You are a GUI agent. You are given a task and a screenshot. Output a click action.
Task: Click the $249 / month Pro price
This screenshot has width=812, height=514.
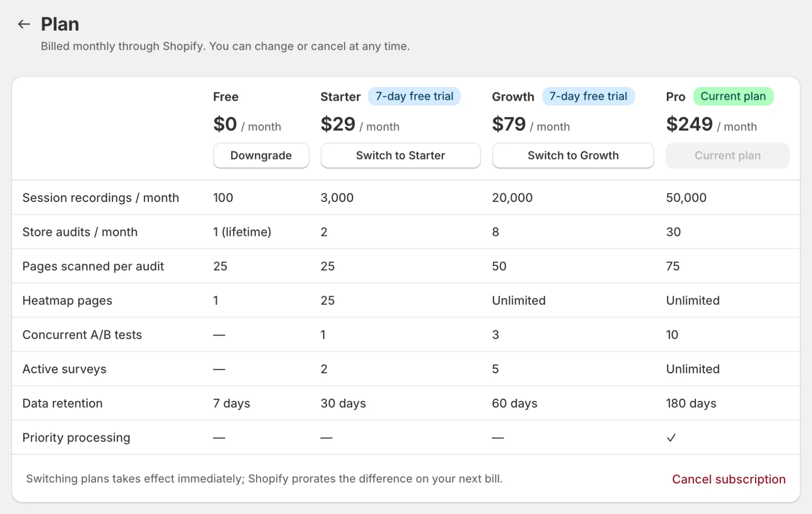click(x=711, y=124)
